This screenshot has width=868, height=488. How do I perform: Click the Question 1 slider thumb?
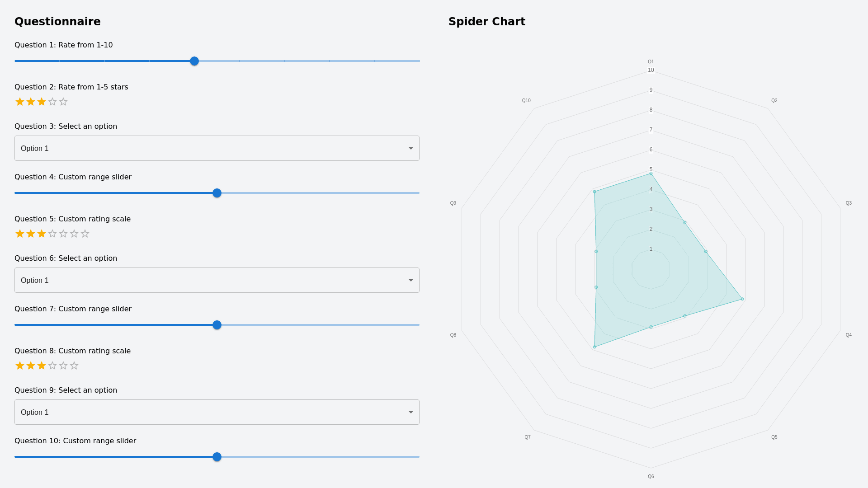coord(194,61)
